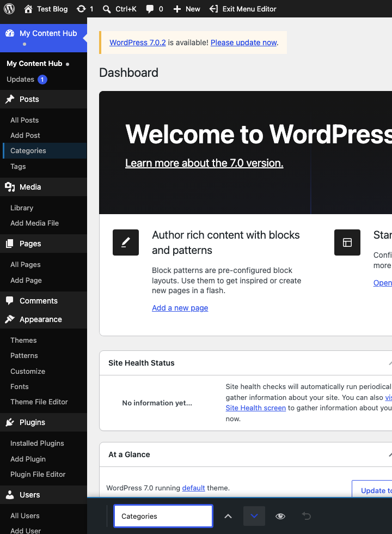The width and height of the screenshot is (392, 534).
Task: Click the My Content Hub dashboard icon
Action: (x=10, y=33)
